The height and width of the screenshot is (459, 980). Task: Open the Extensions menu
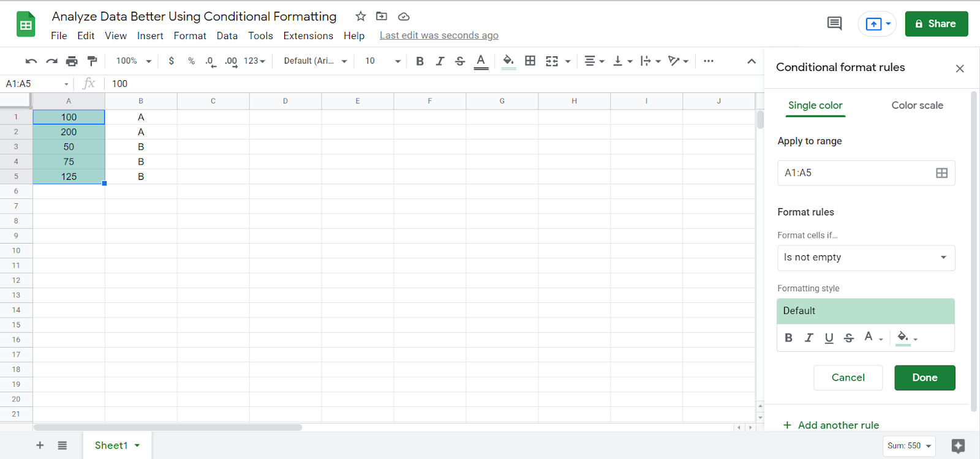pyautogui.click(x=308, y=35)
